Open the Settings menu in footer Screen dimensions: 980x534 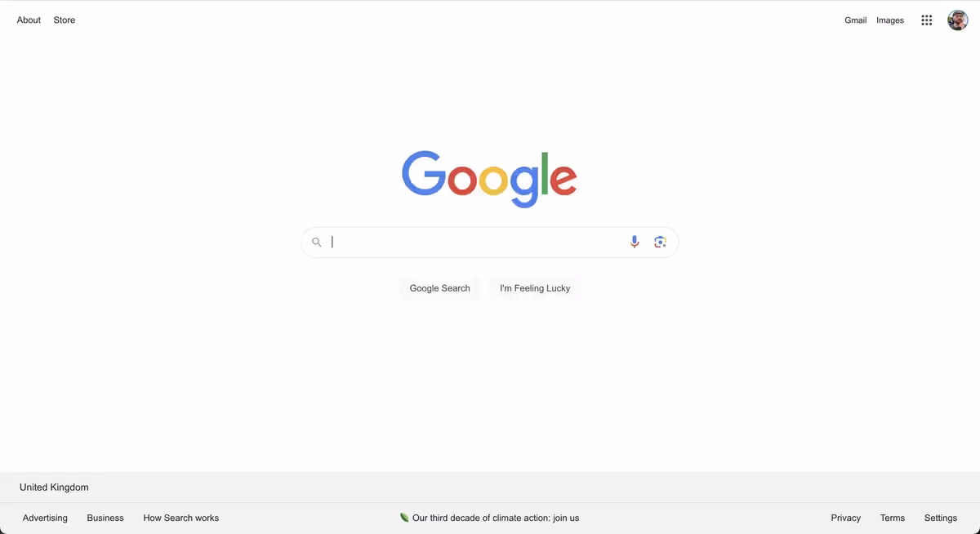(x=941, y=518)
